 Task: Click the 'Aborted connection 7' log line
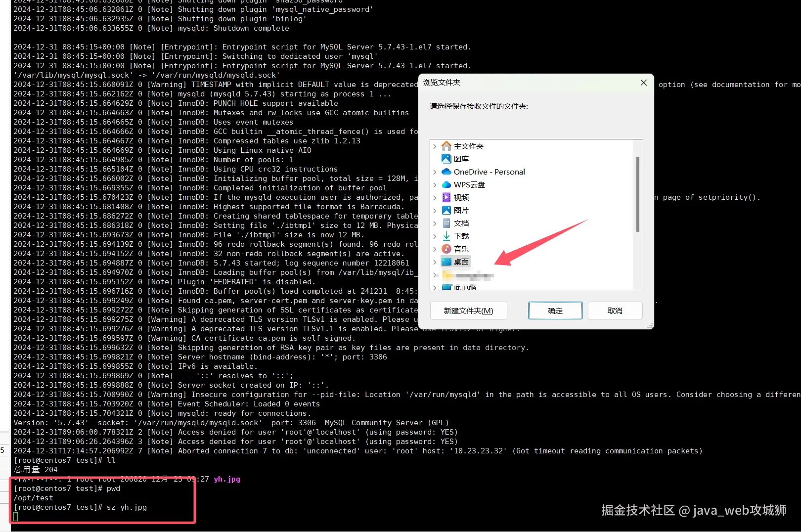358,451
